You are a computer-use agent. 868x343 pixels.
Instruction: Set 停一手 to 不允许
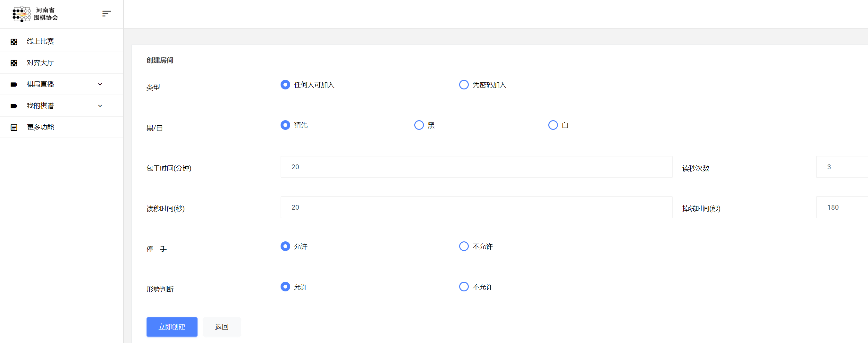coord(464,246)
